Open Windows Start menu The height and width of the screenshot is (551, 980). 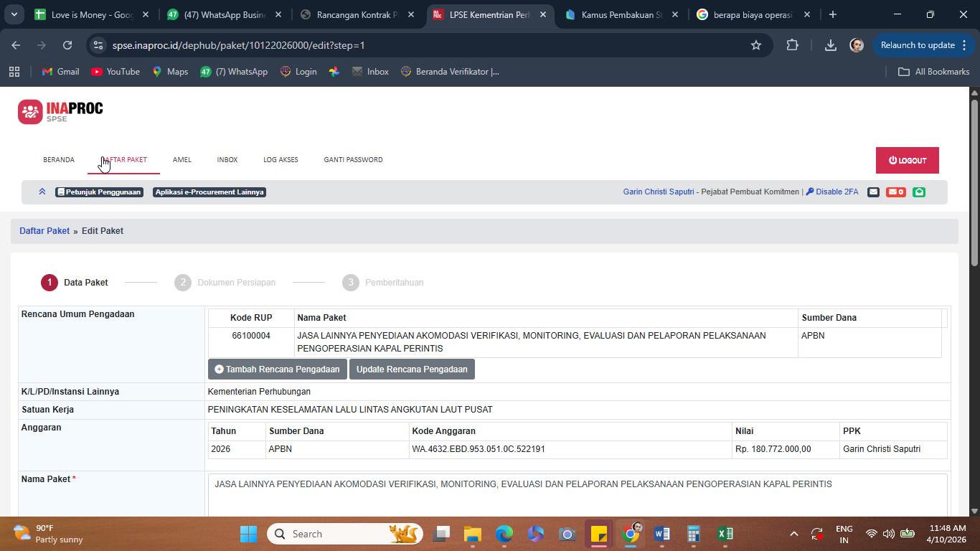(248, 534)
